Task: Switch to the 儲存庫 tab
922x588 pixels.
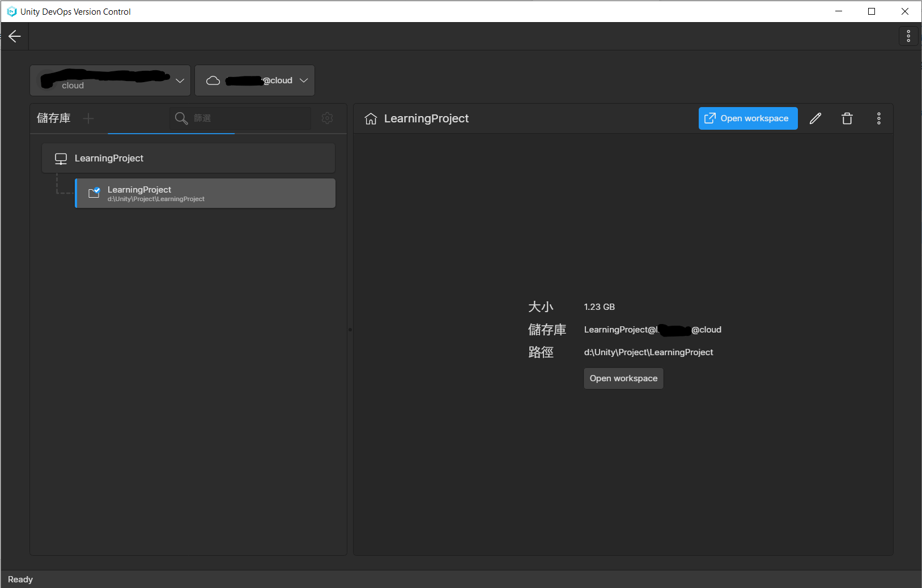Action: 53,118
